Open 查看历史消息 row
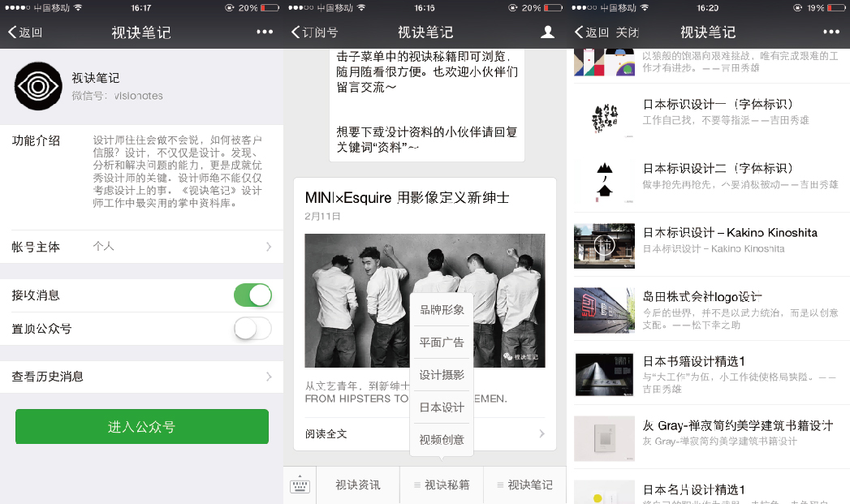This screenshot has height=504, width=850. [x=141, y=377]
